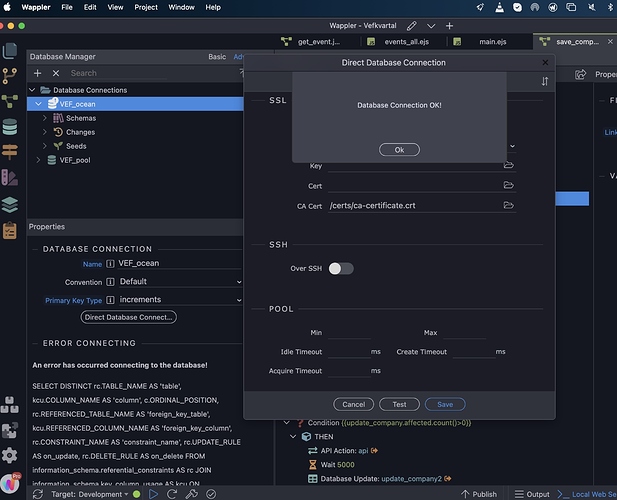Screen dimensions: 617x500
Task: Open the View menu
Action: (x=115, y=7)
